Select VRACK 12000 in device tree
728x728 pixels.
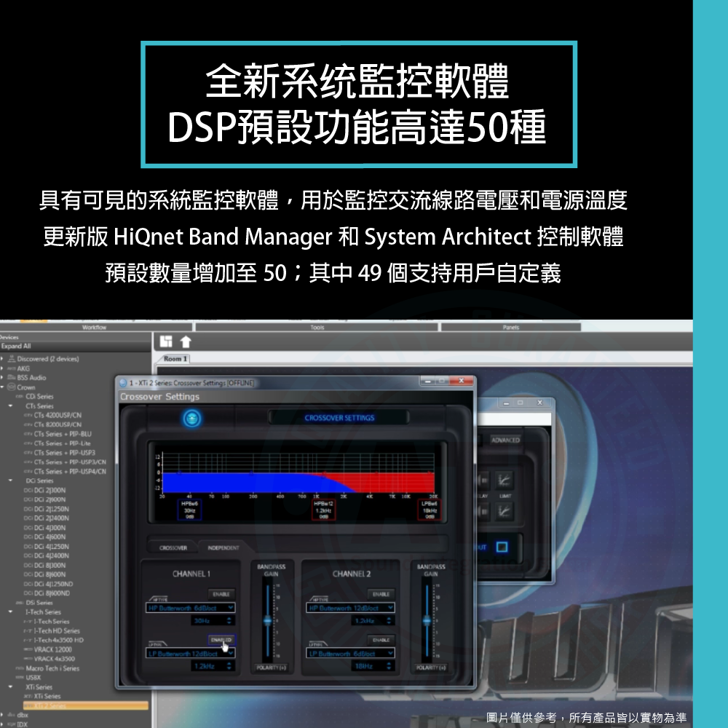[52, 649]
